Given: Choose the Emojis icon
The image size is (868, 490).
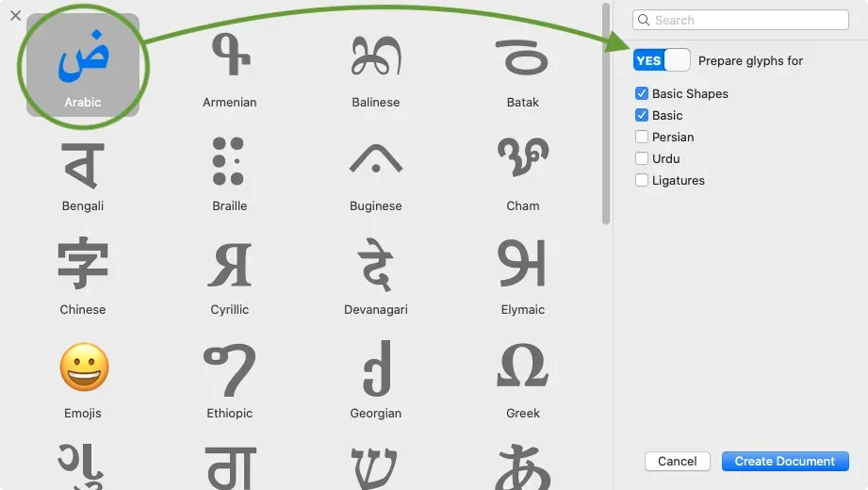Looking at the screenshot, I should pyautogui.click(x=84, y=367).
